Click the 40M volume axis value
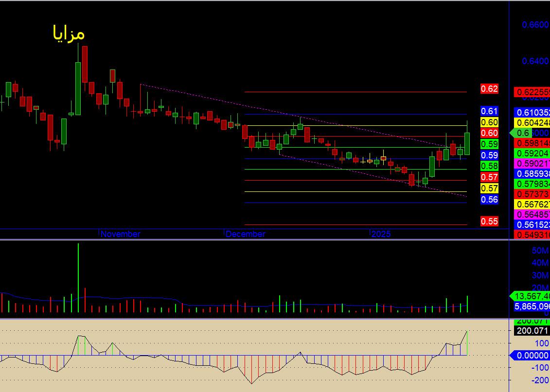The image size is (550, 392). [x=541, y=263]
